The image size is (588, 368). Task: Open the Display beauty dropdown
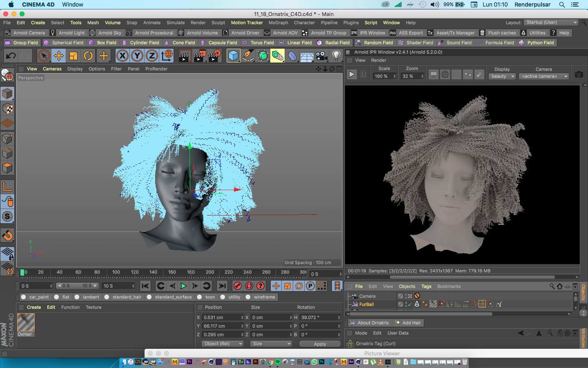tap(502, 76)
